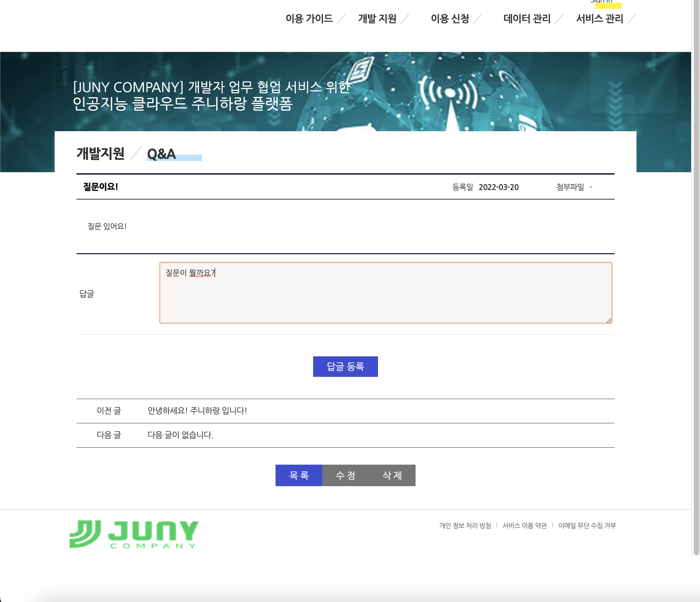Click the Sign in link at top

602,2
